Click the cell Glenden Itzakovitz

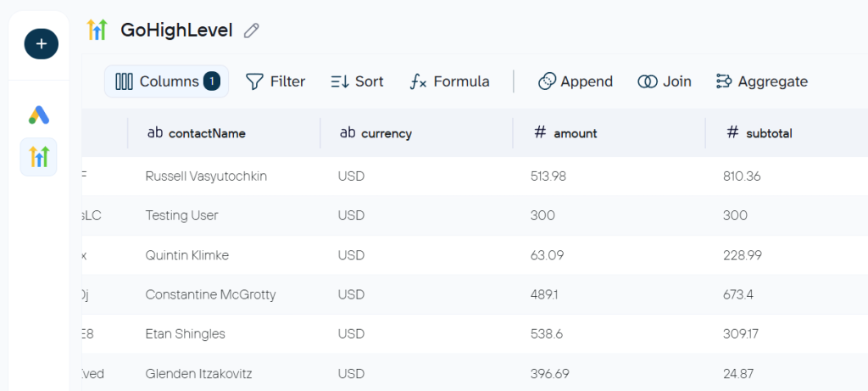click(198, 374)
